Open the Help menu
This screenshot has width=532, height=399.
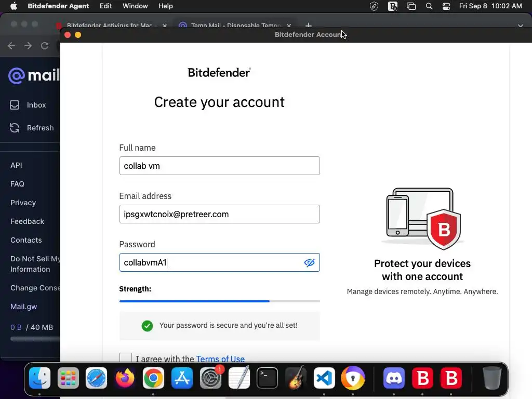pos(166,6)
